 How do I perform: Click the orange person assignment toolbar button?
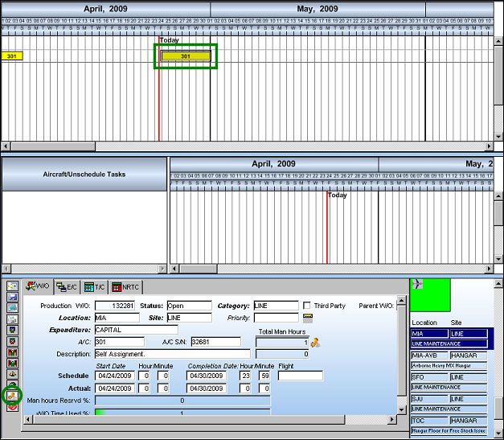click(12, 396)
